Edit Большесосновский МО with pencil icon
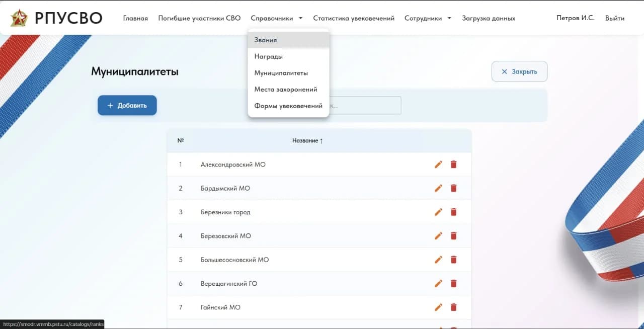 coord(438,260)
